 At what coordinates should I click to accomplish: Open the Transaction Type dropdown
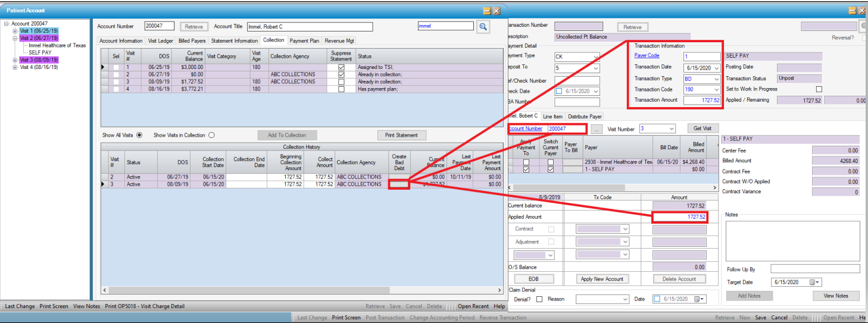pyautogui.click(x=716, y=79)
